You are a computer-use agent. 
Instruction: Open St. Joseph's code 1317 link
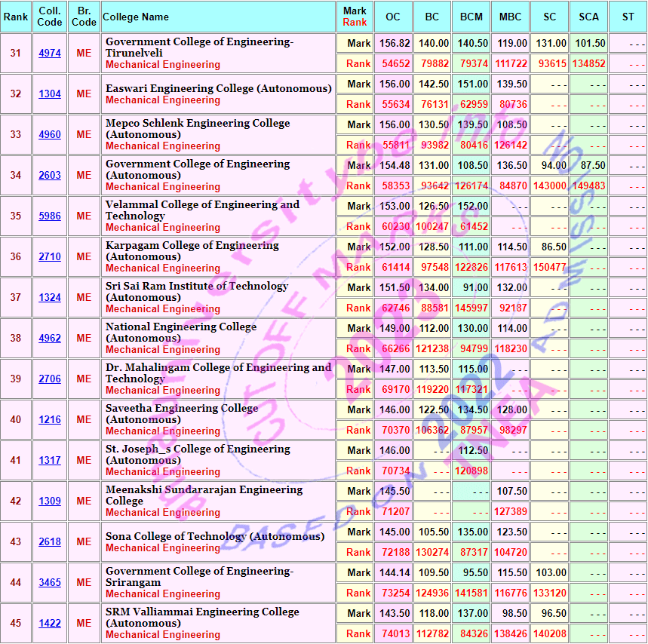pos(50,461)
